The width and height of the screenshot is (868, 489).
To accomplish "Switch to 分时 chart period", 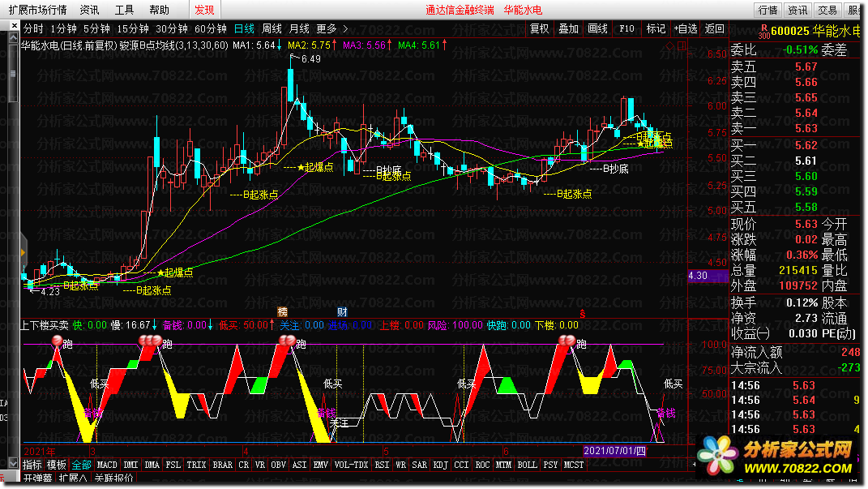I will click(33, 28).
